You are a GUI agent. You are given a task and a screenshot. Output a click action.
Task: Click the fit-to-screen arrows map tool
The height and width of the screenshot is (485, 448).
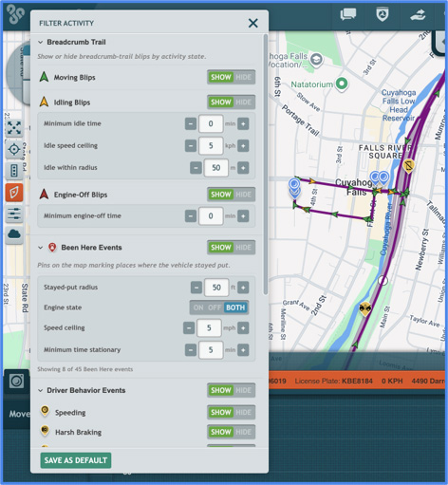tap(14, 127)
